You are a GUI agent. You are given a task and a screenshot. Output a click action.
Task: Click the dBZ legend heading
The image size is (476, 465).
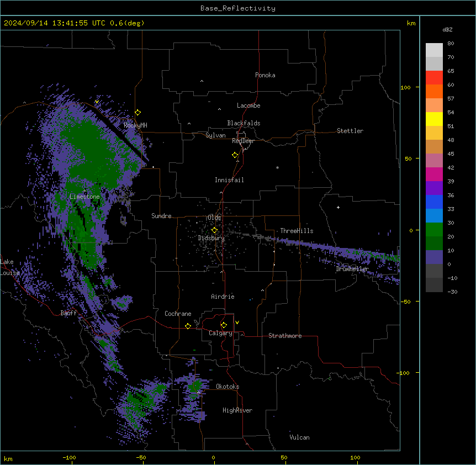coord(447,29)
